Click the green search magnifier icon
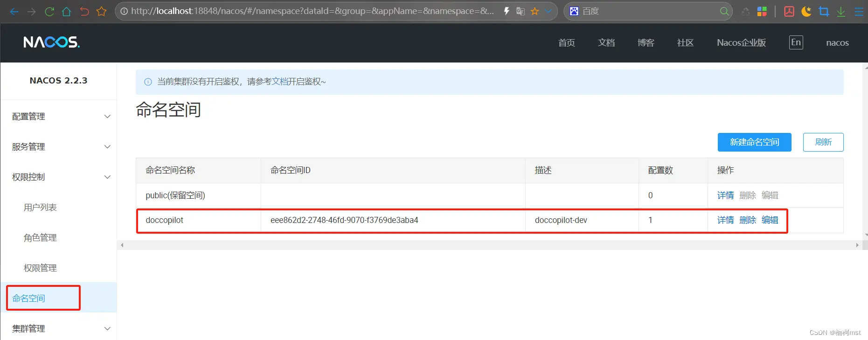This screenshot has width=868, height=340. (x=724, y=11)
